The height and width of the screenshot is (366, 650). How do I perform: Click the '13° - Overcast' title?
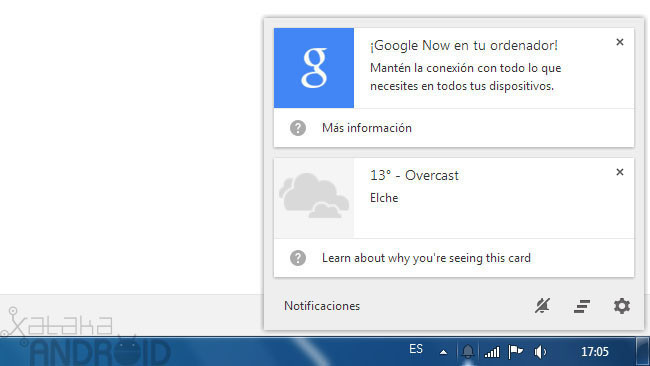414,175
